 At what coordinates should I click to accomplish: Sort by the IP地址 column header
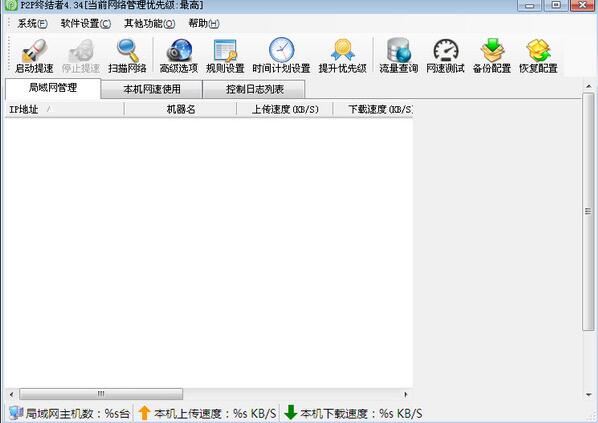tap(64, 109)
